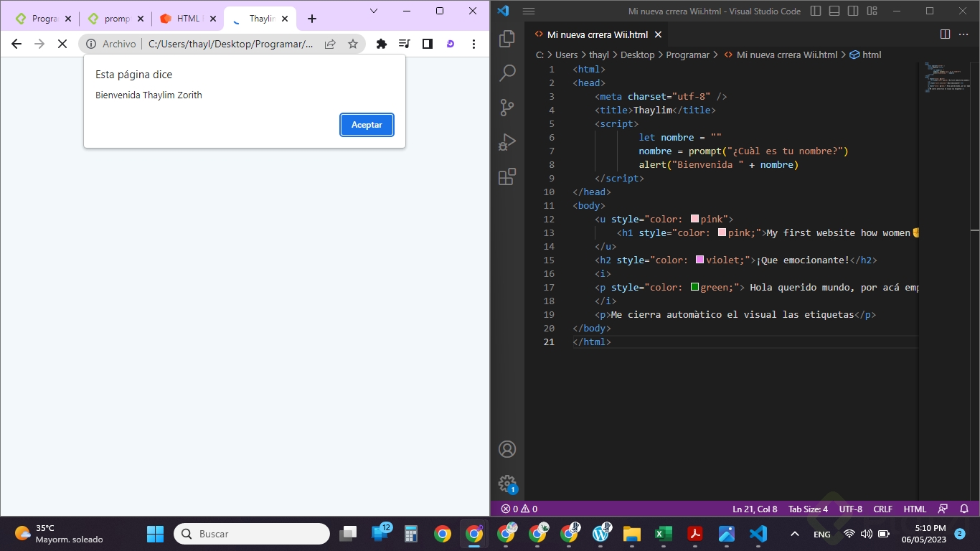Change the CRLF end-of-line sequence
This screenshot has height=551, width=980.
pos(882,509)
